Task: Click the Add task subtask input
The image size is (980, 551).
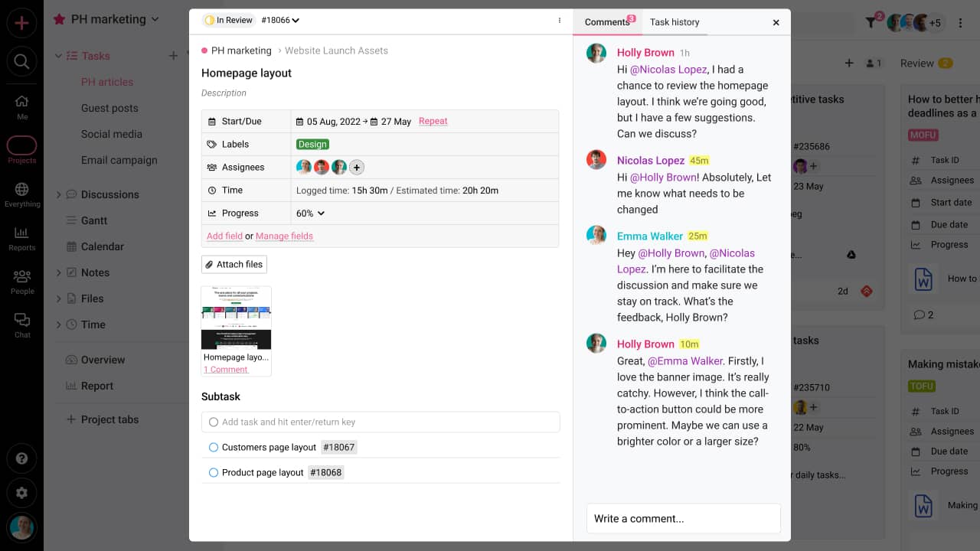Action: [381, 422]
